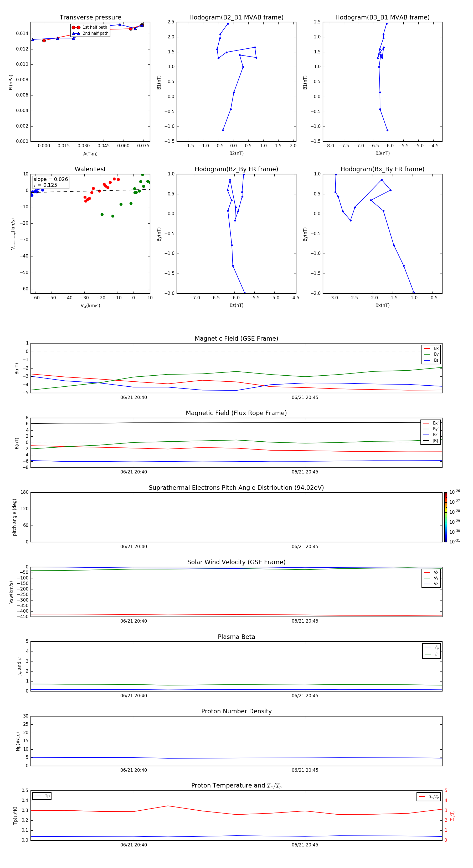Screen dimensions: 473x868
Task: Click the "Vsw(km/s)" y-axis label
Action: (x=11, y=592)
